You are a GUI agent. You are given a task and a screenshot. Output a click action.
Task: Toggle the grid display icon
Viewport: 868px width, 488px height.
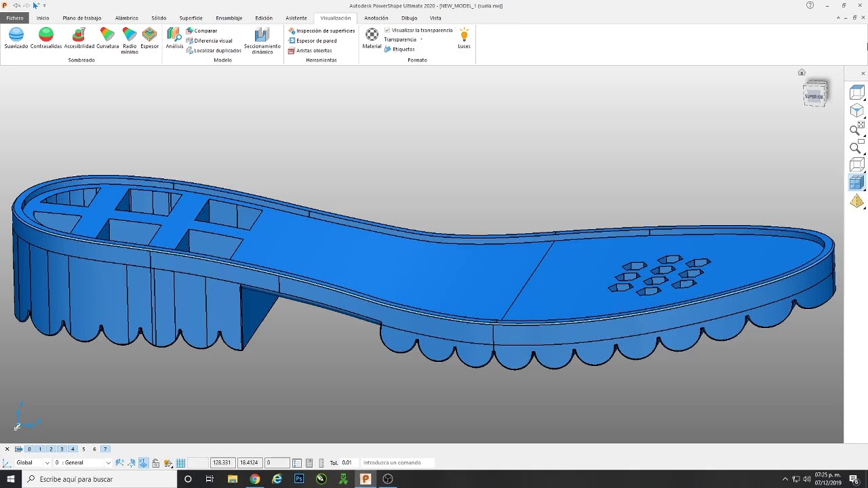coord(180,463)
